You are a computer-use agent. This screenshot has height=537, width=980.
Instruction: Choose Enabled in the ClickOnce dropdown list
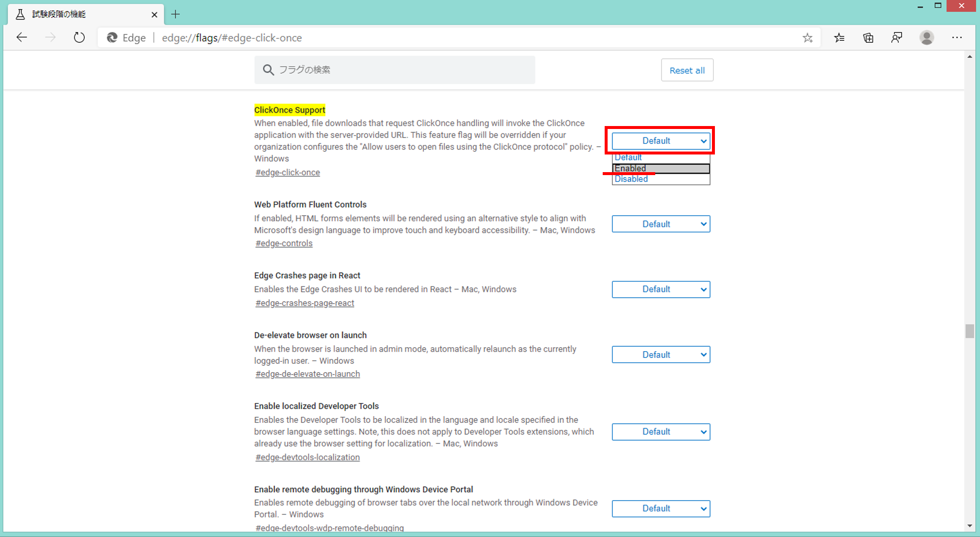661,168
